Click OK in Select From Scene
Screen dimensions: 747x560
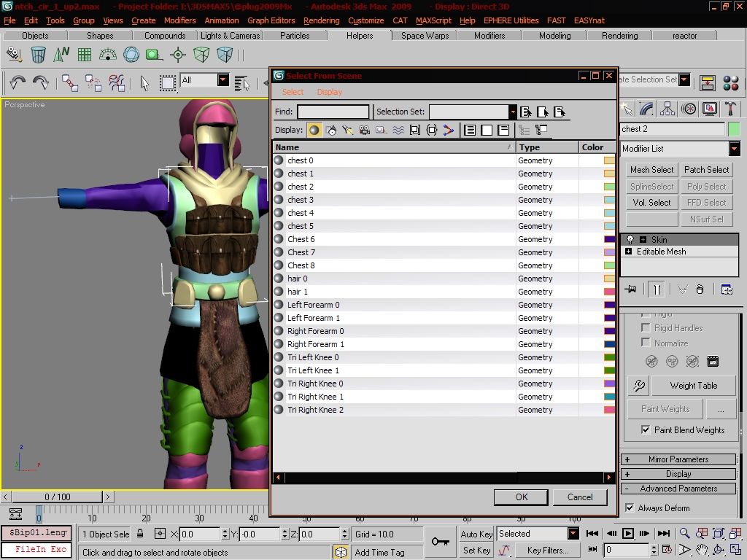pyautogui.click(x=521, y=497)
